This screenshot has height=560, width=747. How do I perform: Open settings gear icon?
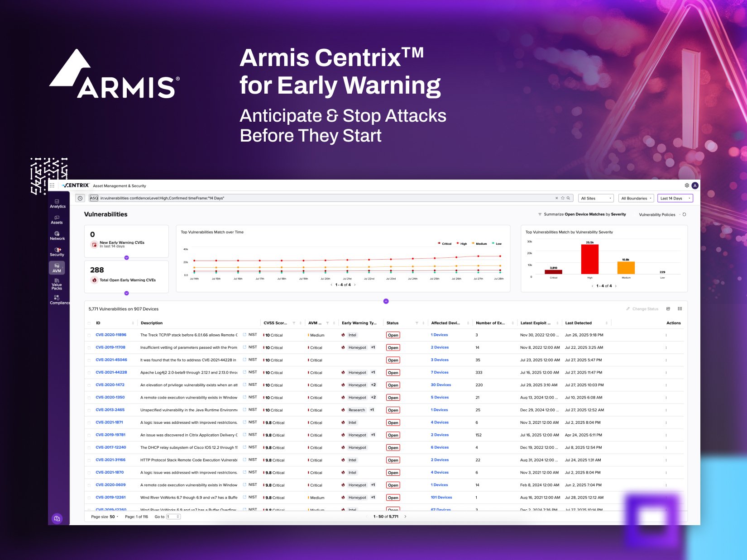point(687,185)
